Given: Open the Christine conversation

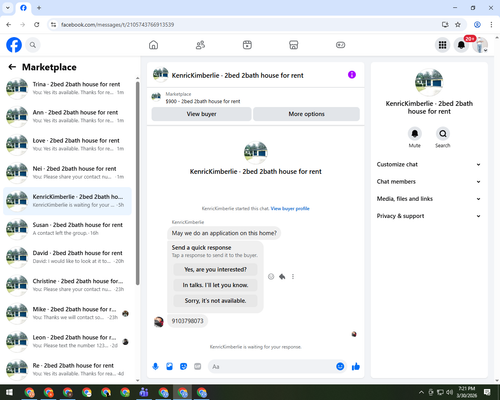Looking at the screenshot, I should click(67, 285).
